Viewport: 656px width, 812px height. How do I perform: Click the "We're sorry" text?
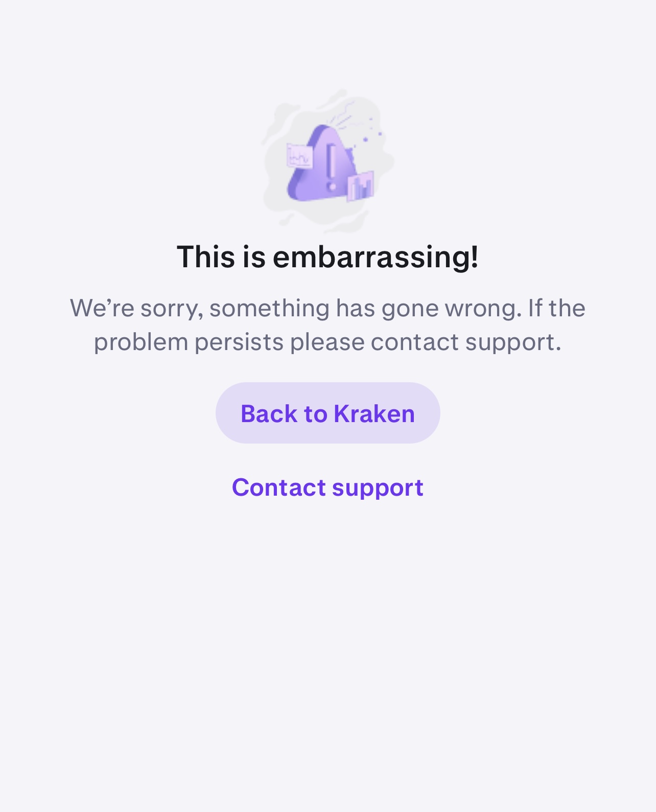136,309
